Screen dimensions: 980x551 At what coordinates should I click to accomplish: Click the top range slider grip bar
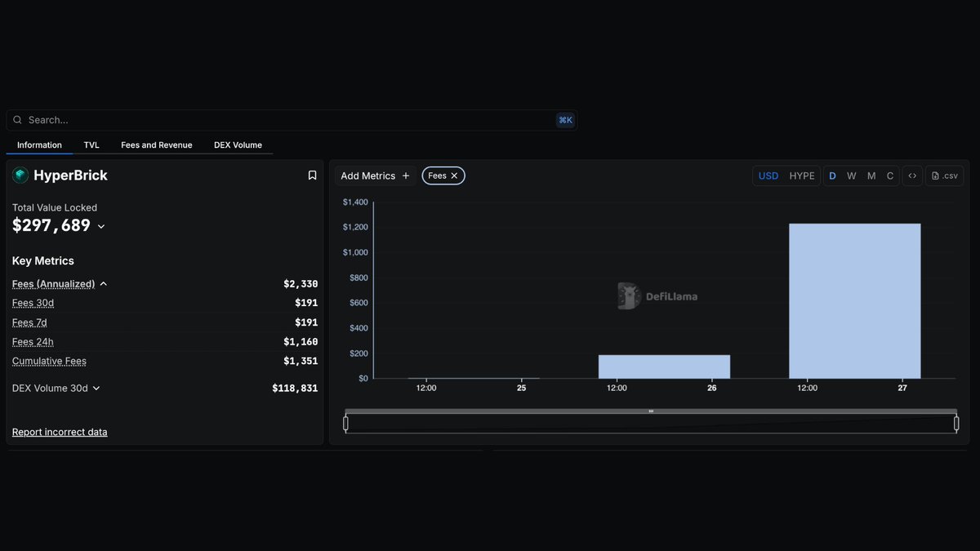651,411
